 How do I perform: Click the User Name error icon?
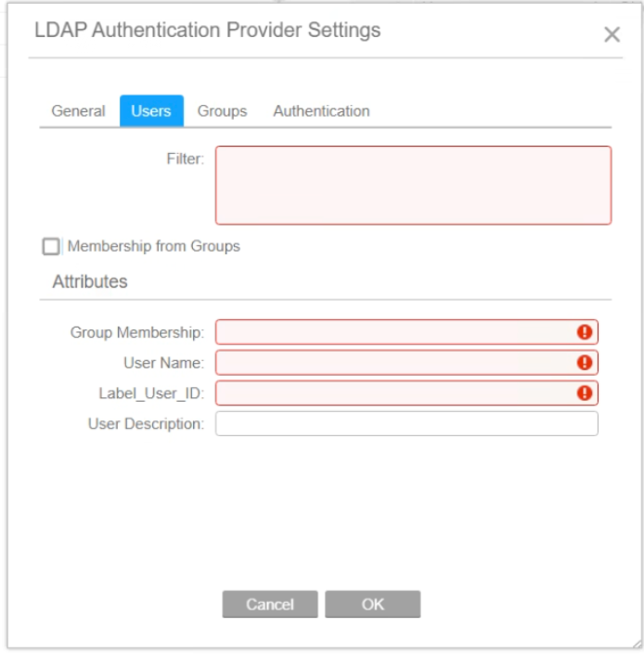click(x=585, y=363)
